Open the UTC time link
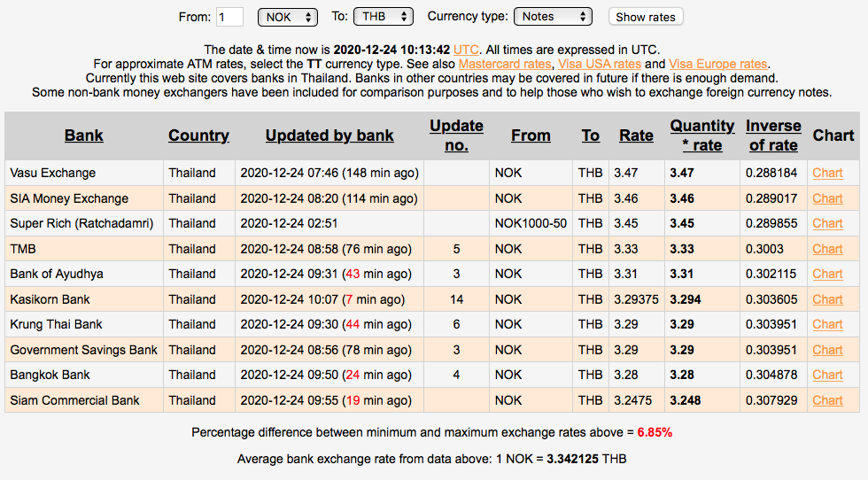Viewport: 868px width, 480px height. [x=466, y=50]
